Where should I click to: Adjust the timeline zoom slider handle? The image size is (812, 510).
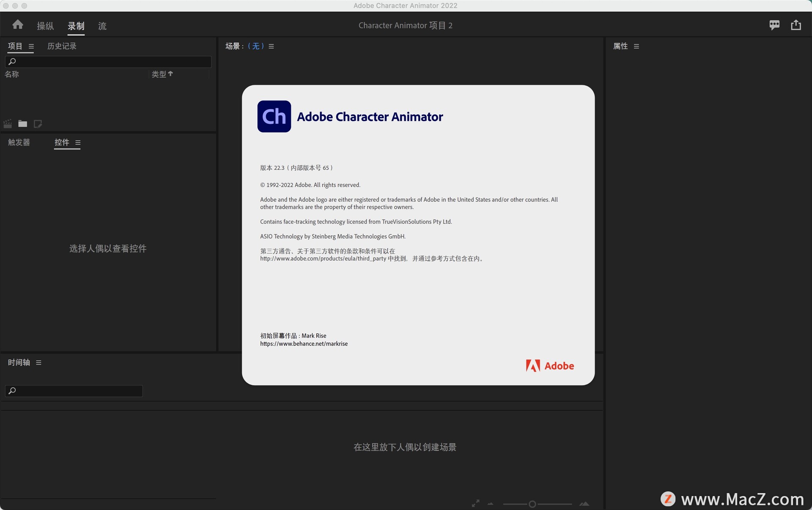click(532, 504)
